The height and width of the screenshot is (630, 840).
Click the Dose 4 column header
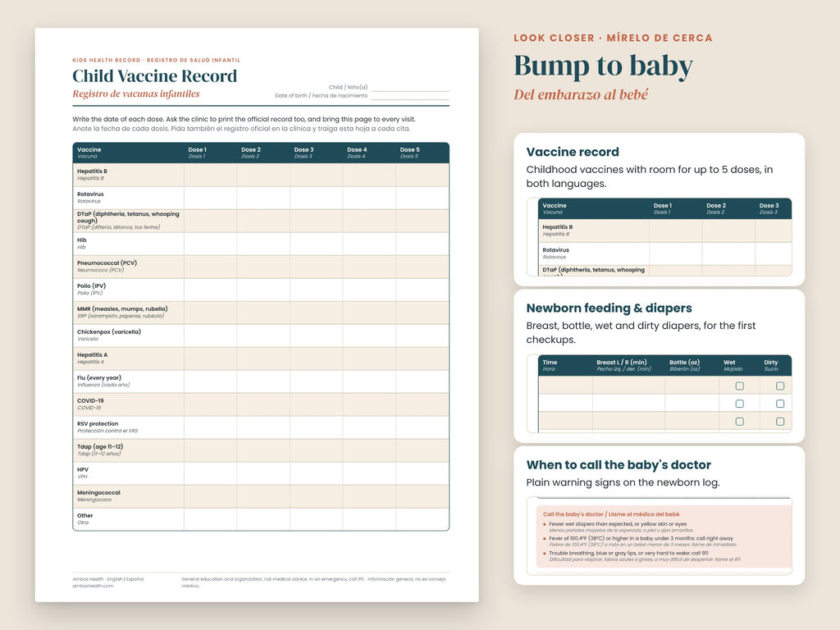tap(357, 153)
